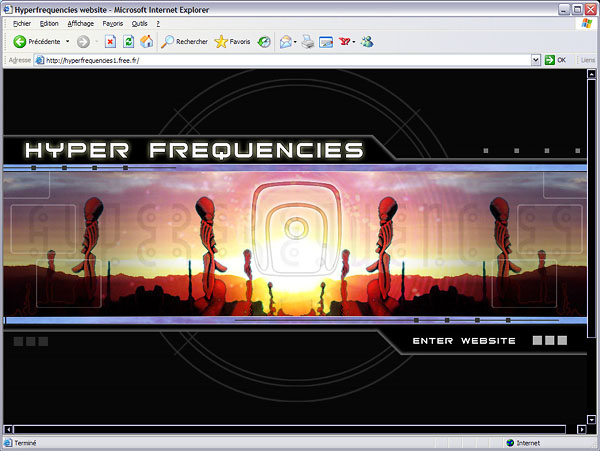Click the Liens links toolbar label
600x451 pixels.
(x=587, y=60)
